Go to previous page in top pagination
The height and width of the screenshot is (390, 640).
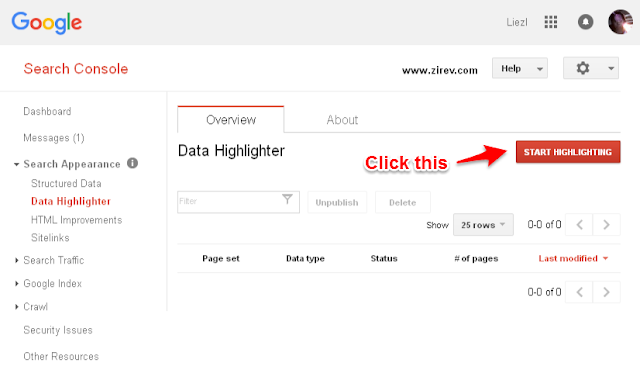point(579,224)
